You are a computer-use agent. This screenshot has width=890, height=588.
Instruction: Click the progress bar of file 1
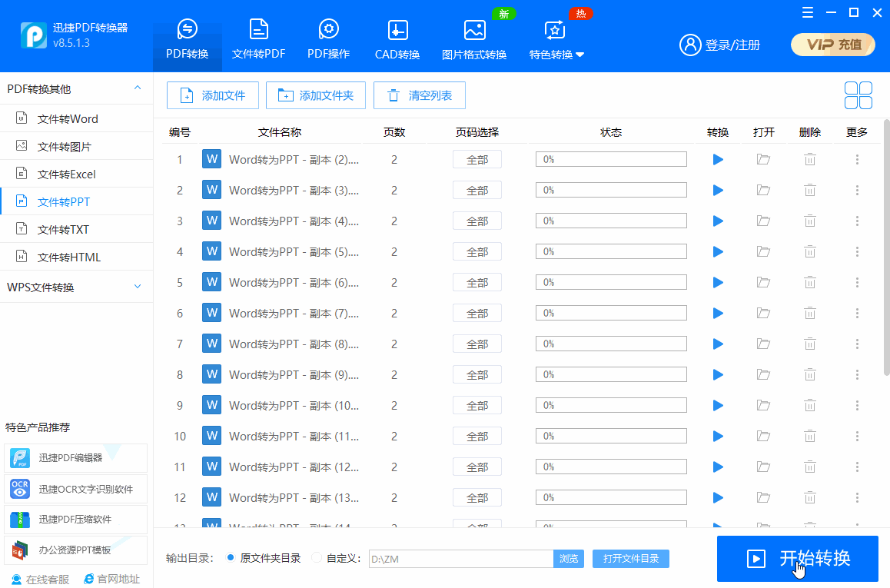(610, 159)
